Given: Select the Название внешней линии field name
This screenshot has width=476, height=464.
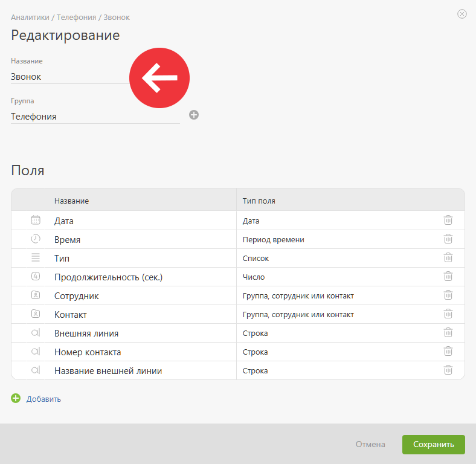Looking at the screenshot, I should [108, 371].
